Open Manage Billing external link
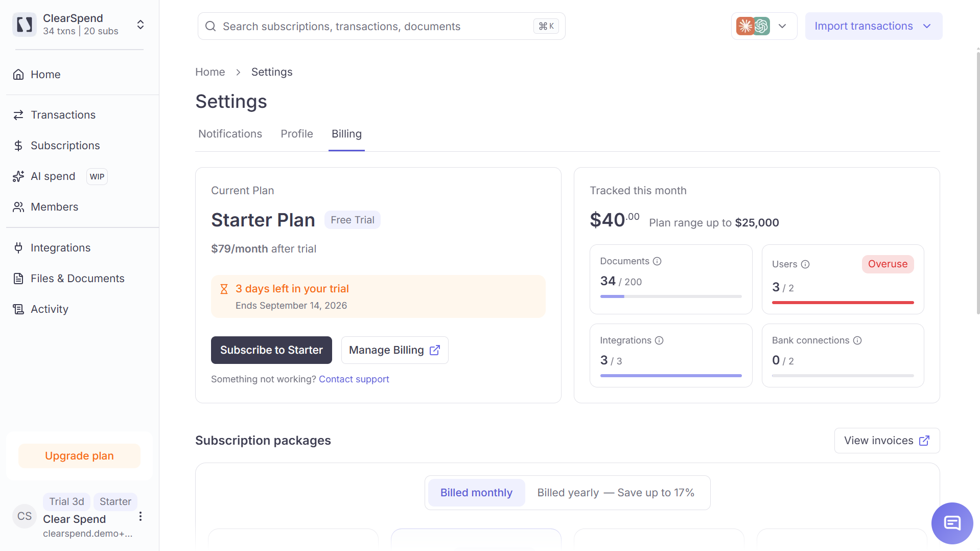The image size is (980, 551). point(394,350)
